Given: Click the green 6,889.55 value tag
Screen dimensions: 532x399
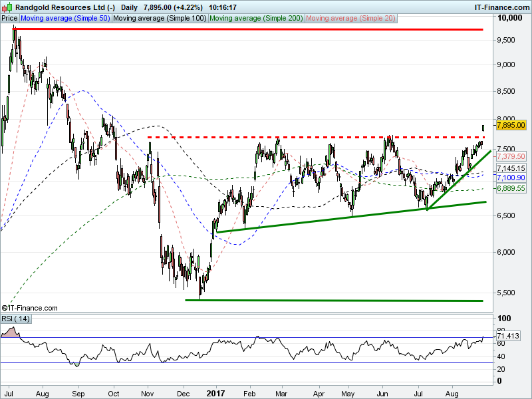Looking at the screenshot, I should click(511, 188).
